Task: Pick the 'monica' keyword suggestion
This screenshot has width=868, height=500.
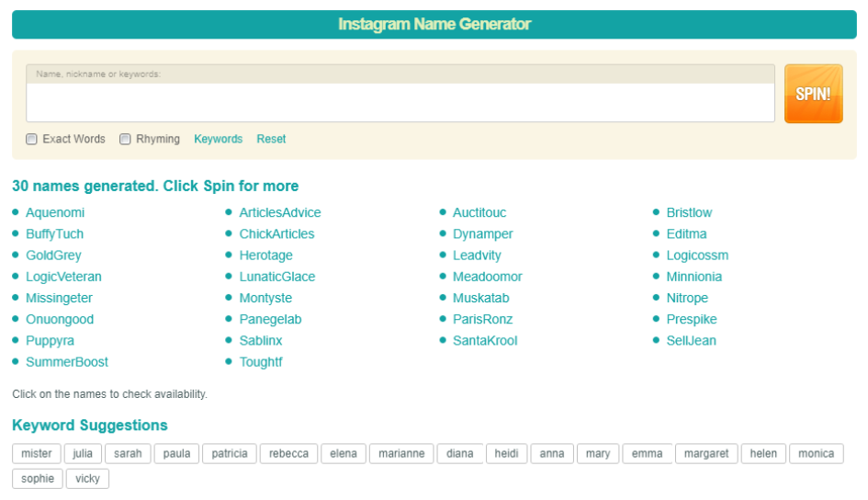Action: click(x=816, y=453)
